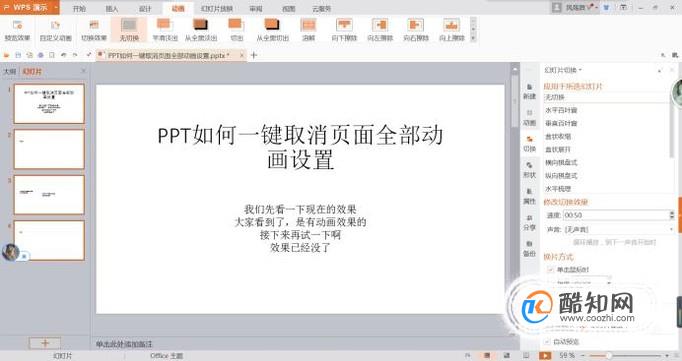Click the 速度 speed stepper arrows
This screenshot has width=682, height=361.
point(672,215)
